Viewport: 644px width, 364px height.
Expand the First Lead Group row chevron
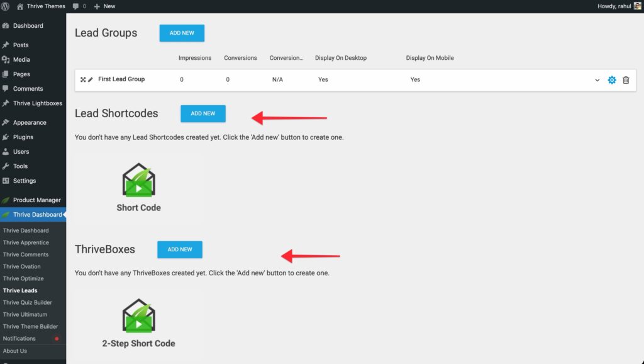(597, 80)
